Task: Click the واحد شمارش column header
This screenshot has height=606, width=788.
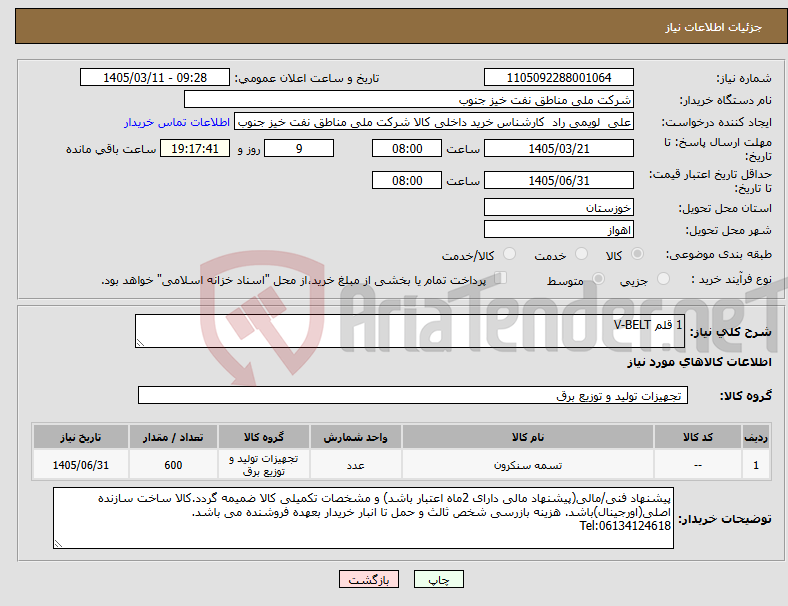Action: 355,437
